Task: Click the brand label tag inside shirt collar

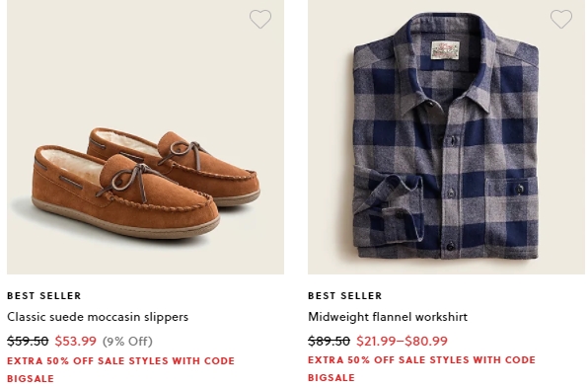Action: pyautogui.click(x=446, y=50)
